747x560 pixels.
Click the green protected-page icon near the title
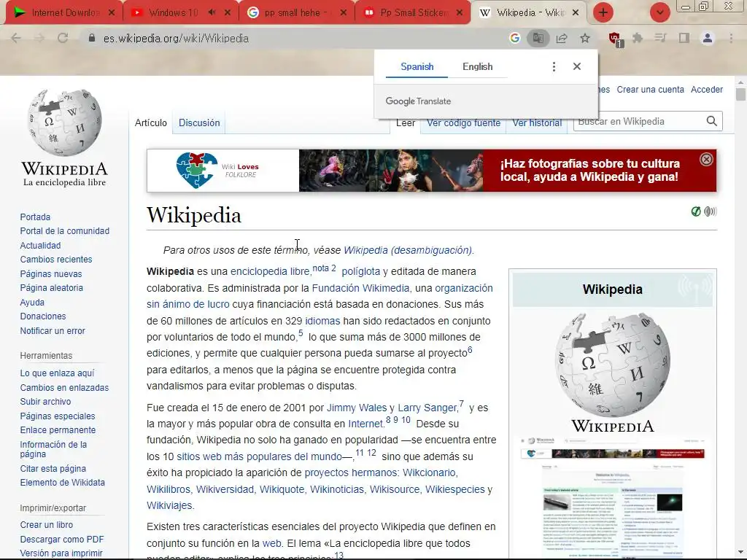click(696, 211)
